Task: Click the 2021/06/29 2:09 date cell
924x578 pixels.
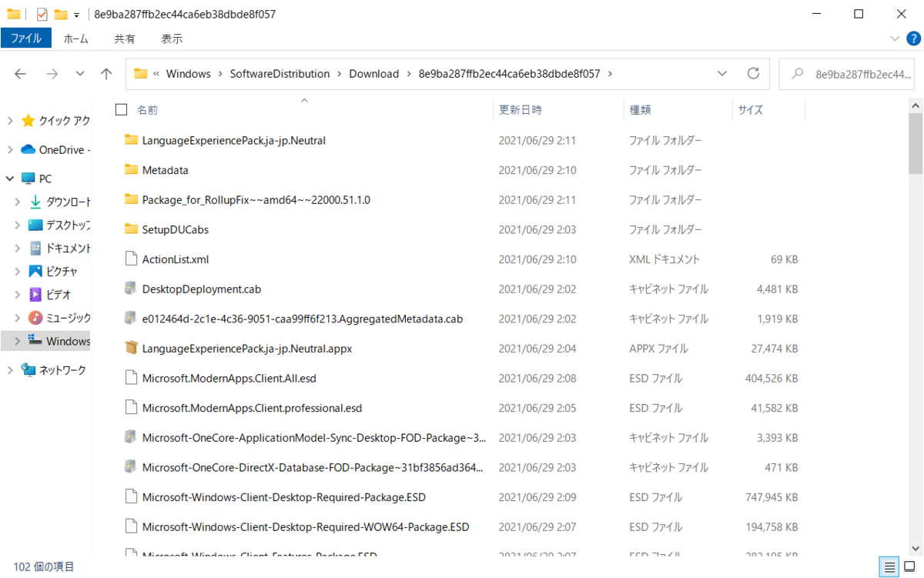Action: click(537, 497)
